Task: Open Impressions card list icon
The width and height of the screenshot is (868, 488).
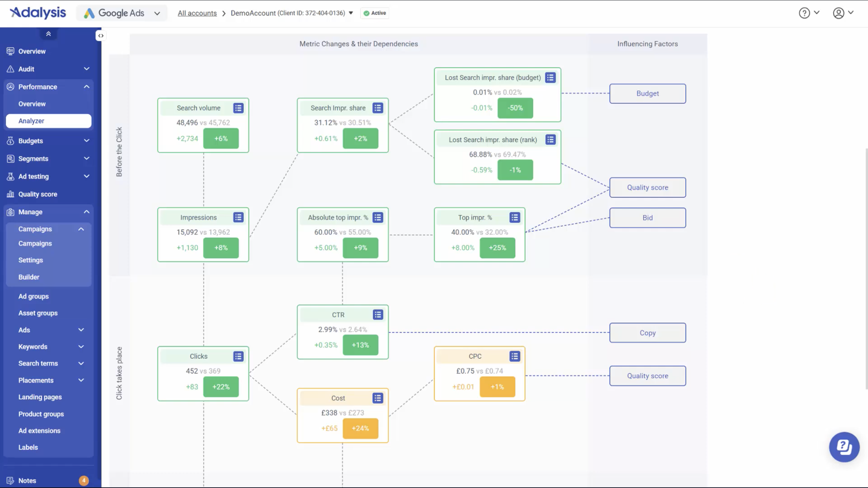Action: click(238, 218)
